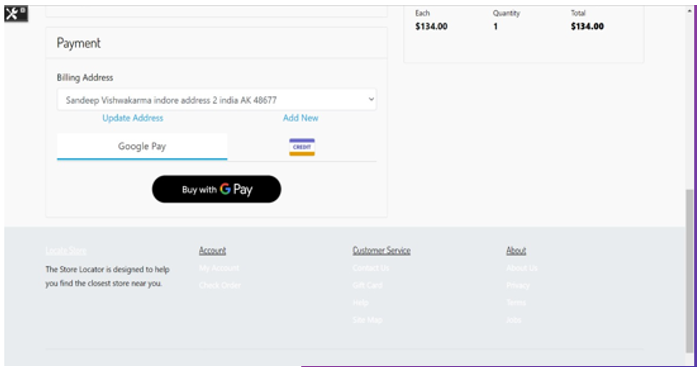Go to My Account in footer
697x367 pixels.
coord(219,268)
